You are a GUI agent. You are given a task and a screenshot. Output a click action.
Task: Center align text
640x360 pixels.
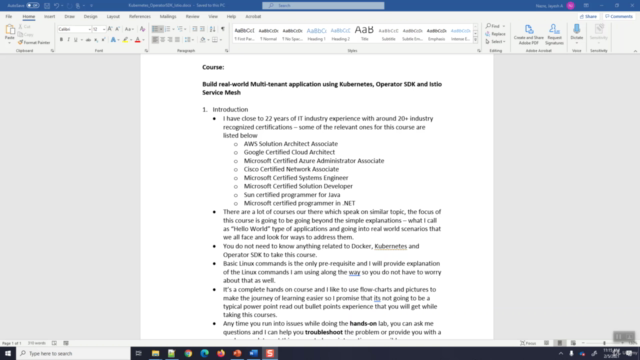pos(162,40)
